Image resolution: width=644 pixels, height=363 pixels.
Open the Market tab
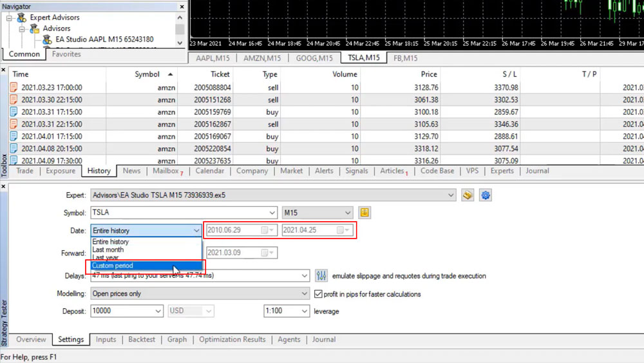coord(291,171)
